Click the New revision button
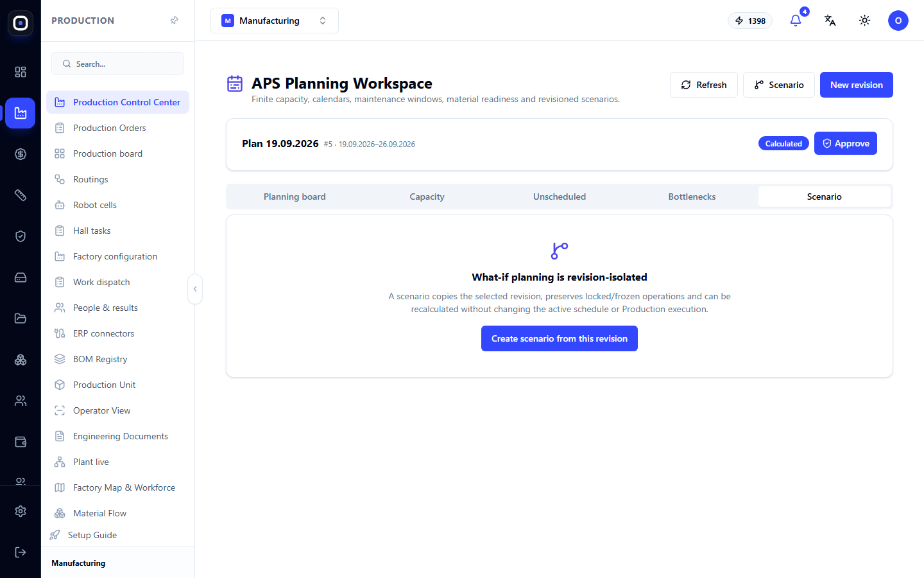Screen dimensions: 924x578 pos(857,85)
